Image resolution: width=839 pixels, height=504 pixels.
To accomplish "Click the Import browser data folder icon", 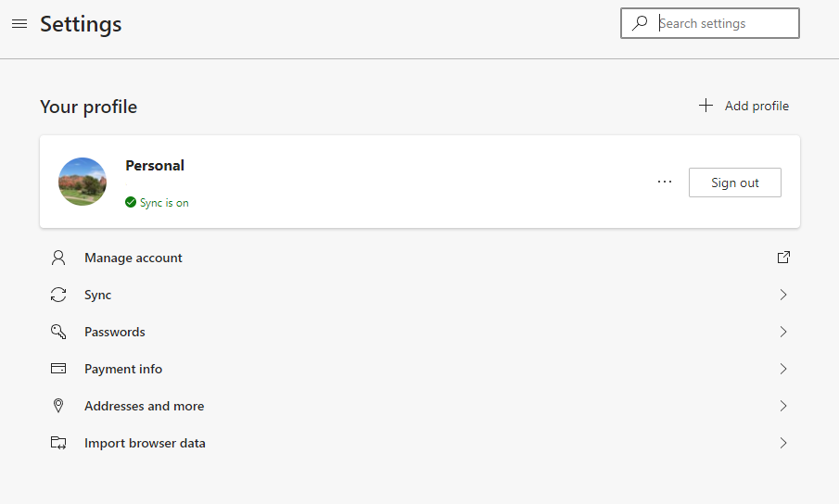I will [58, 443].
